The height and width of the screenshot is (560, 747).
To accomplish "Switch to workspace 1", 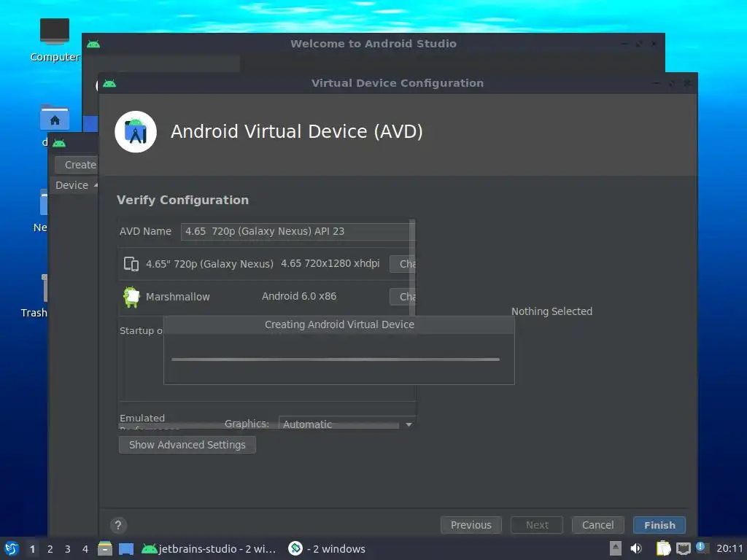I will (32, 549).
